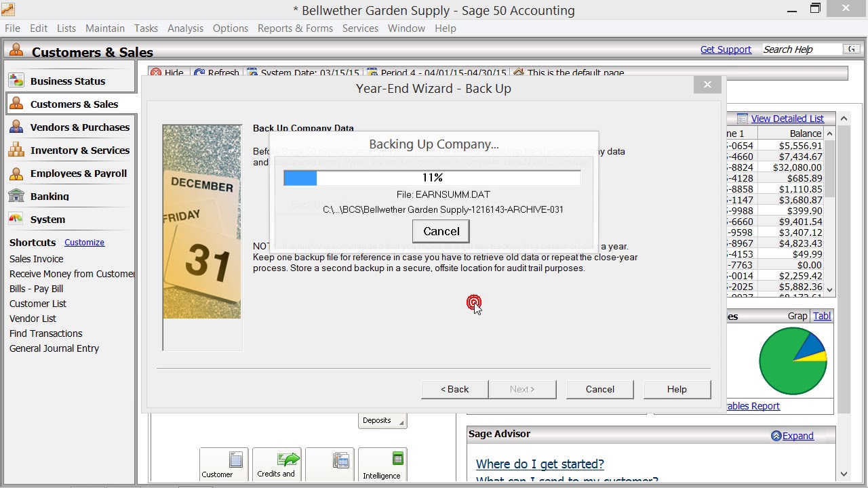The image size is (868, 488).
Task: Open the Services menu
Action: pyautogui.click(x=360, y=28)
